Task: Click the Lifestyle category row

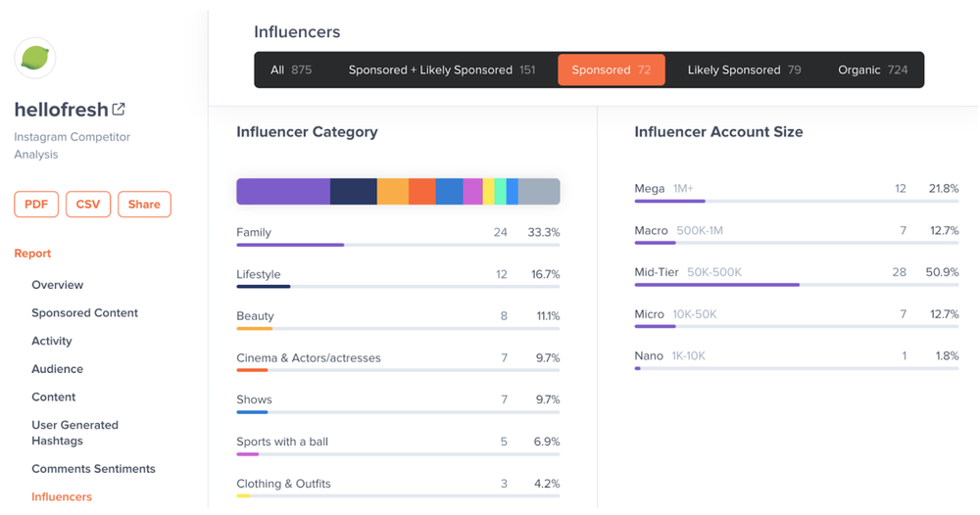Action: click(x=398, y=278)
